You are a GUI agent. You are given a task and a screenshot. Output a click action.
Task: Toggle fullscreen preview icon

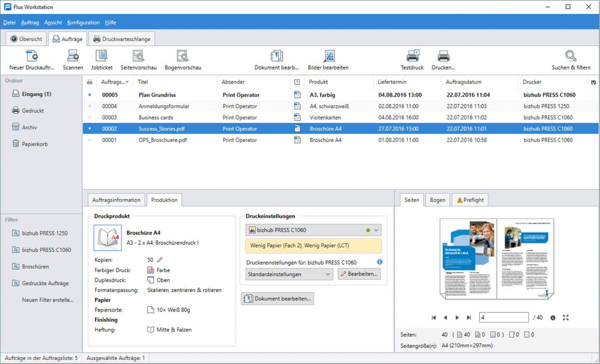566,317
